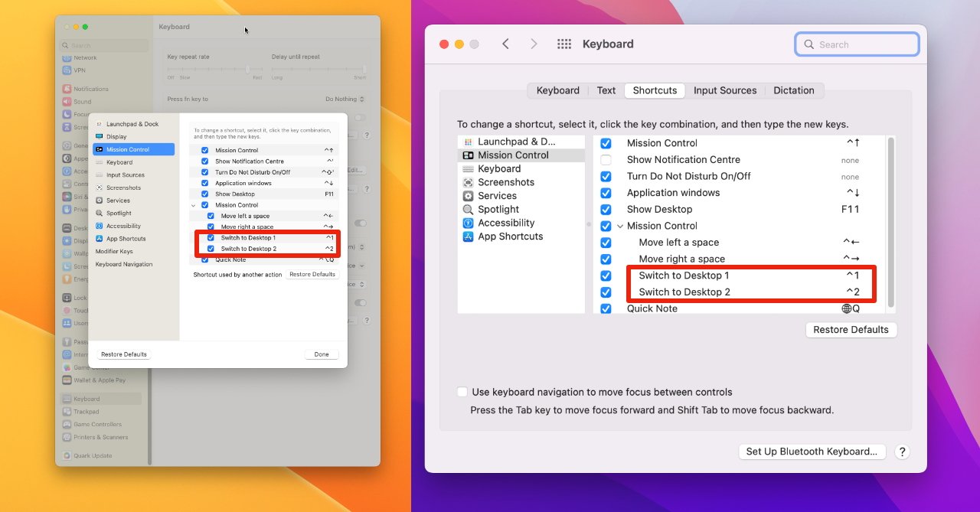
Task: Go back using the left chevron in the right window
Action: click(505, 44)
